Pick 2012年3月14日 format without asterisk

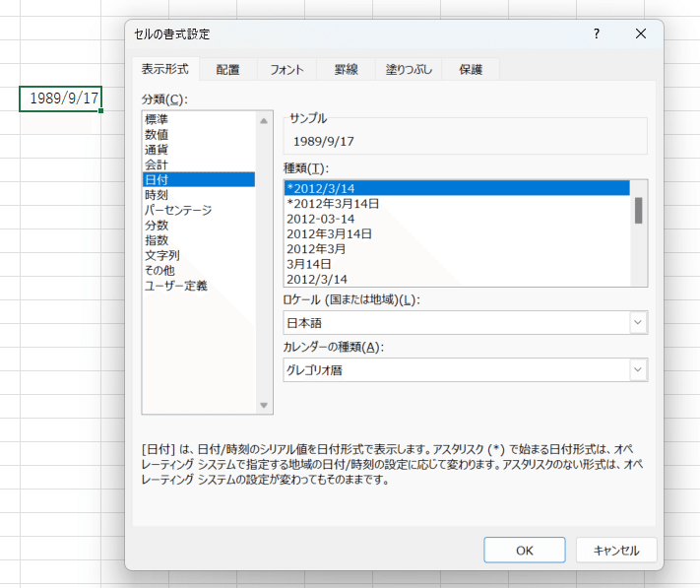point(457,234)
